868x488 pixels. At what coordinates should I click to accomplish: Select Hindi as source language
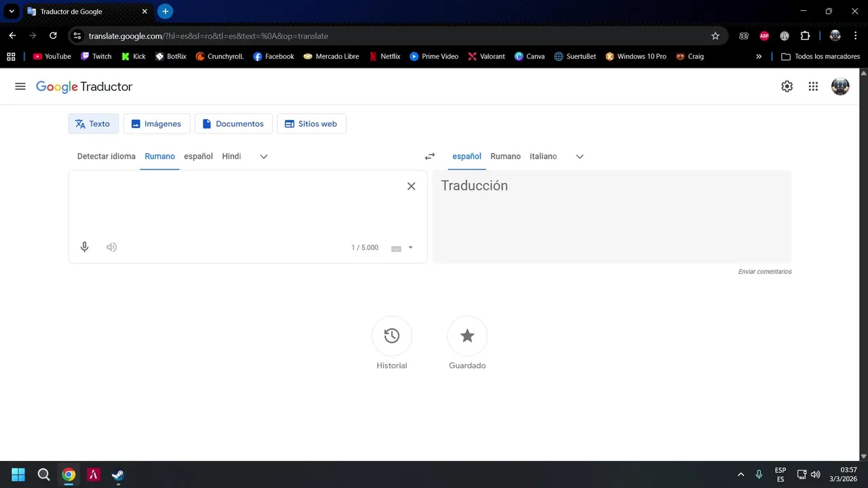point(231,156)
